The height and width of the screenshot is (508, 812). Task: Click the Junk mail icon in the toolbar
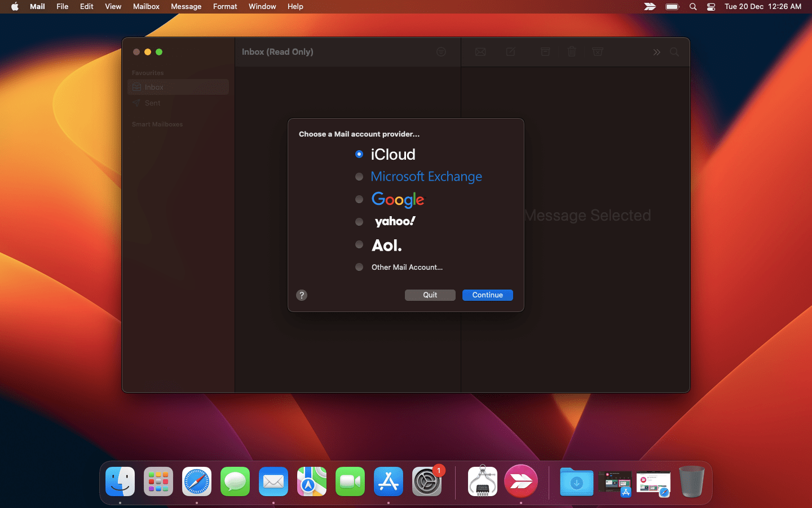[x=598, y=52]
